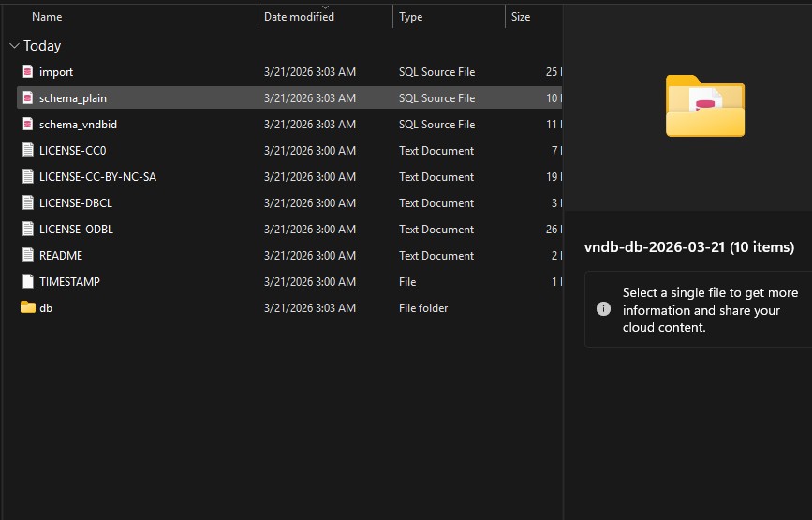The image size is (812, 520).
Task: Click the date modified of README
Action: (310, 256)
